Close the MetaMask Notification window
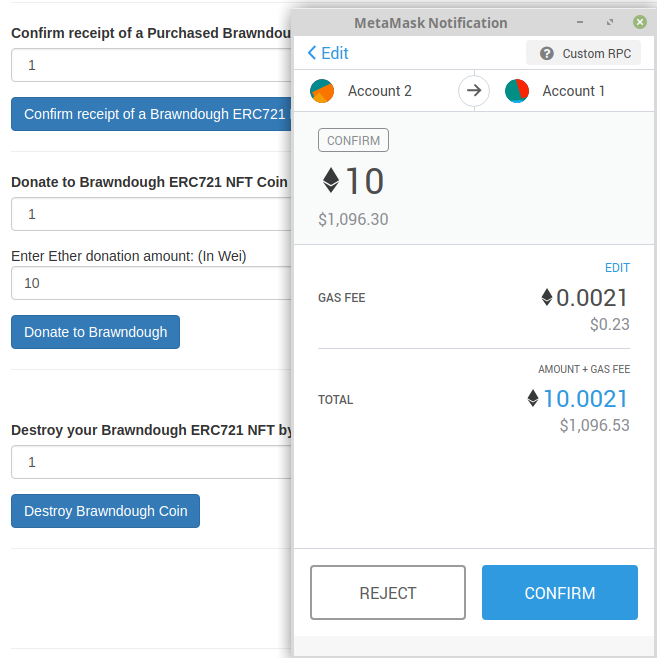Image resolution: width=657 pixels, height=658 pixels. click(640, 22)
